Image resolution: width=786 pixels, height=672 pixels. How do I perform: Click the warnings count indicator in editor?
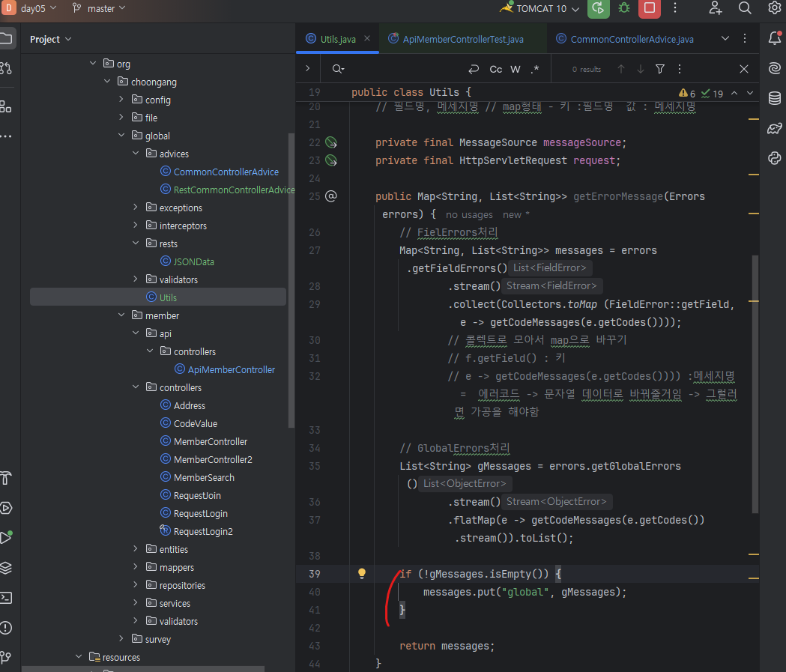tap(687, 94)
